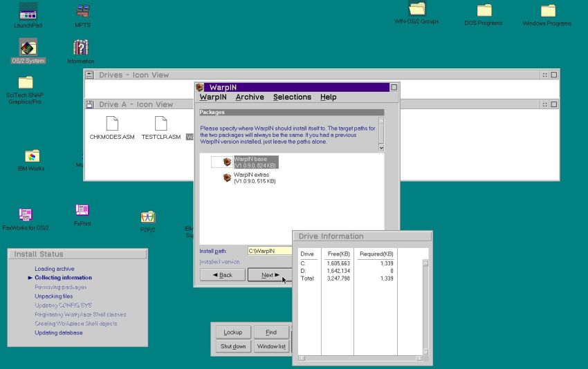Click the Lockup button
The image size is (588, 369).
click(x=233, y=332)
